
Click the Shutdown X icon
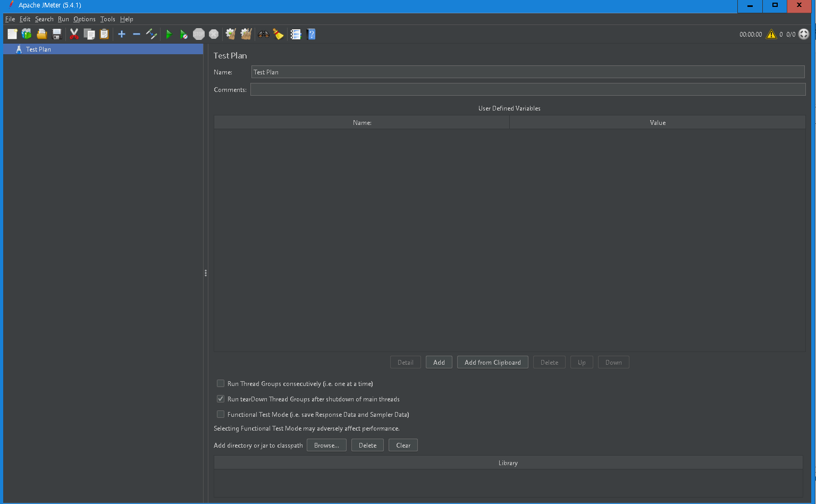214,34
